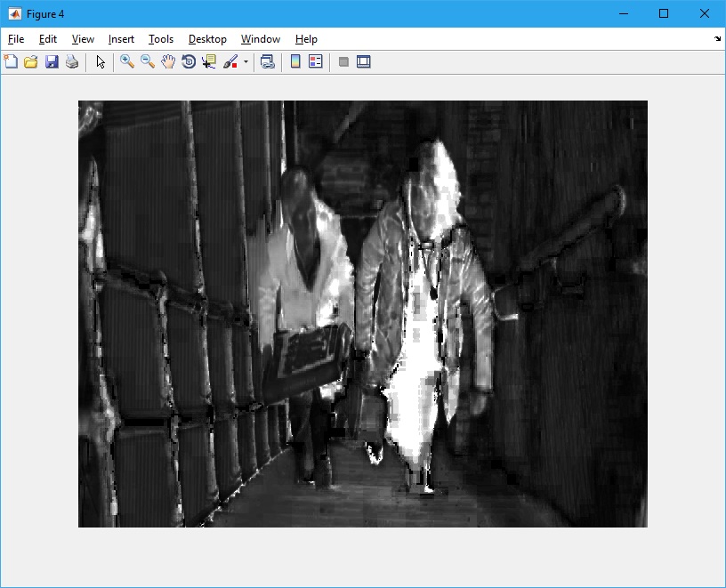This screenshot has height=588, width=726.
Task: Insert a colorbar from the toolbar
Action: [295, 62]
